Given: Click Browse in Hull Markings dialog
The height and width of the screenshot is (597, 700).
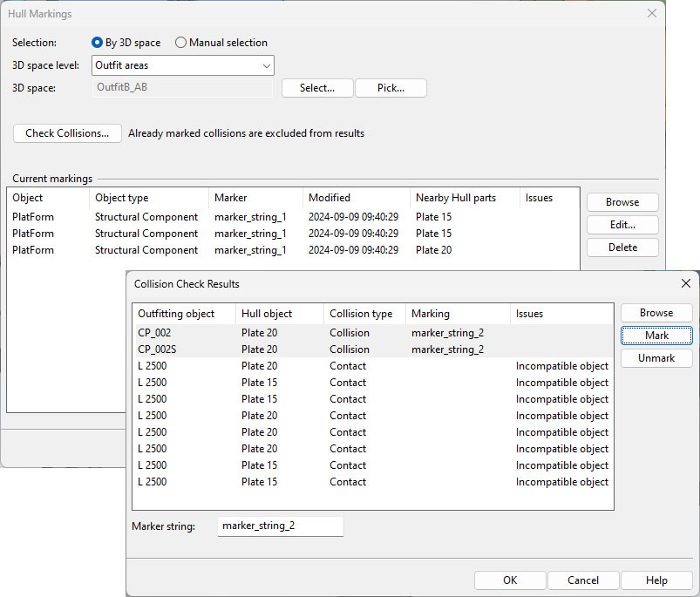Looking at the screenshot, I should tap(622, 202).
